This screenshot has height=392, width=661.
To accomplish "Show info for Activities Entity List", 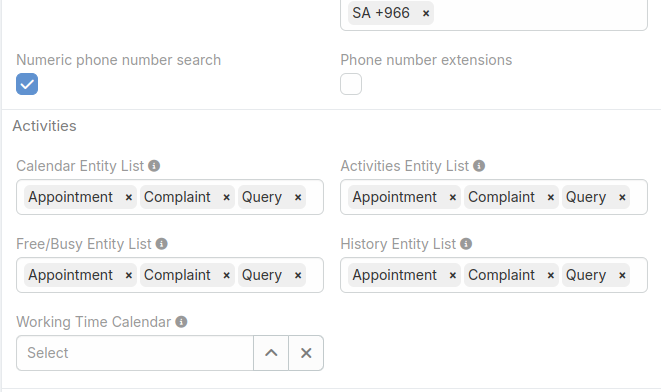I will coord(479,166).
